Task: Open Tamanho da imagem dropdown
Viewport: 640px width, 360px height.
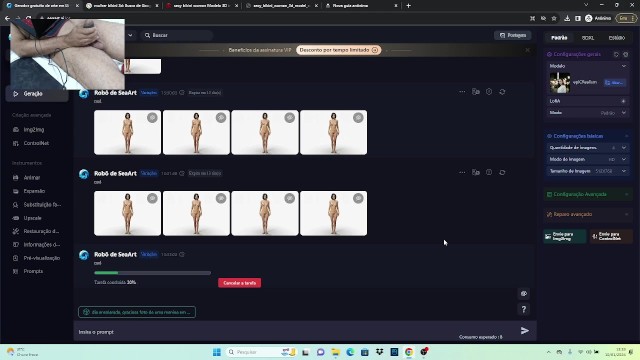Action: pyautogui.click(x=588, y=171)
